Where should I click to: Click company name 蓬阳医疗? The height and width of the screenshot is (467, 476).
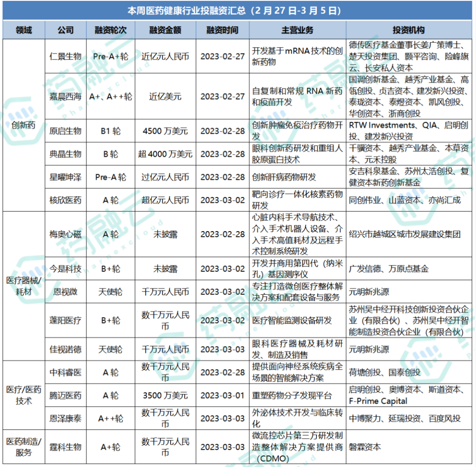(x=66, y=320)
